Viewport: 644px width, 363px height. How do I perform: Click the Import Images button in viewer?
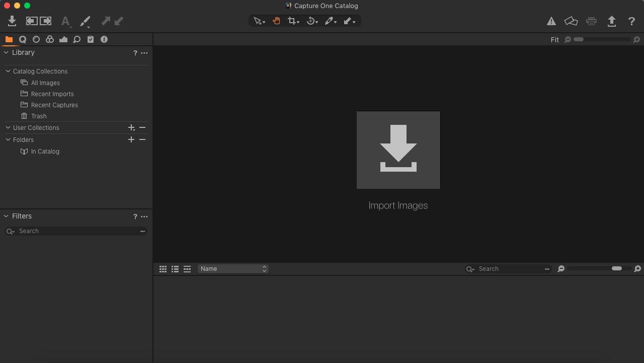point(398,150)
